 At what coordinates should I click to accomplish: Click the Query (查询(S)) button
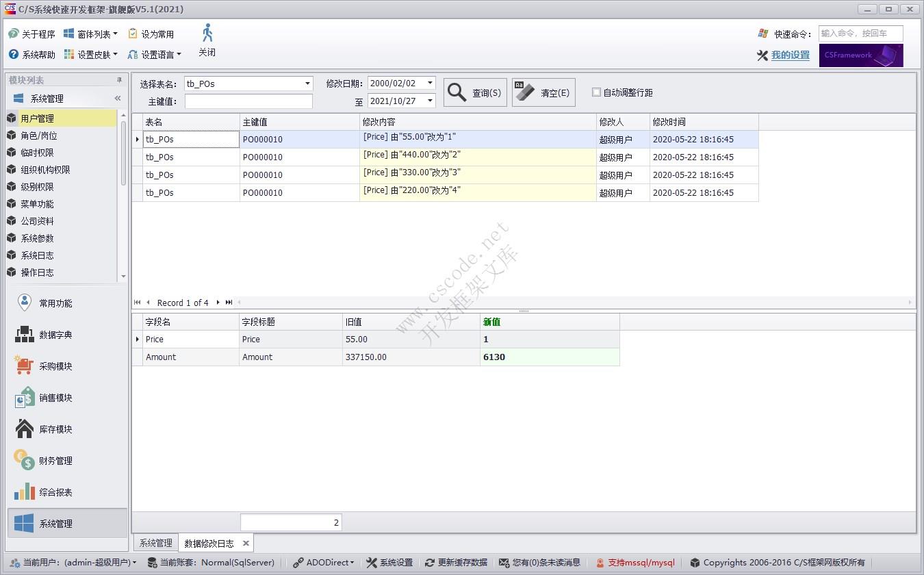click(475, 92)
